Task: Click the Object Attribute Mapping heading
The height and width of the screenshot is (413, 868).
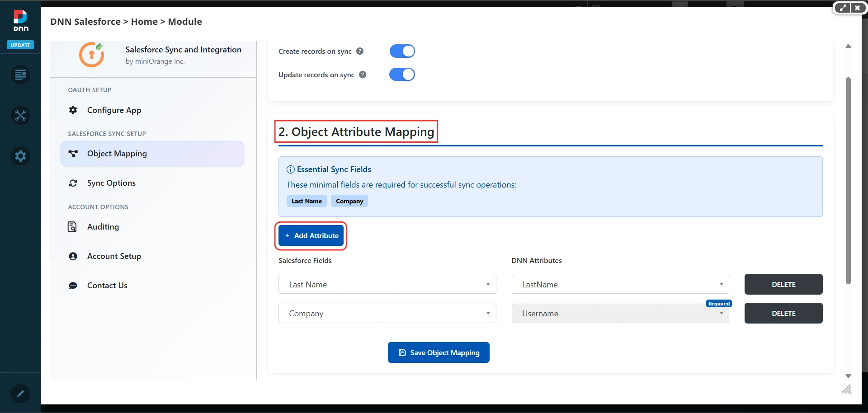Action: 356,131
